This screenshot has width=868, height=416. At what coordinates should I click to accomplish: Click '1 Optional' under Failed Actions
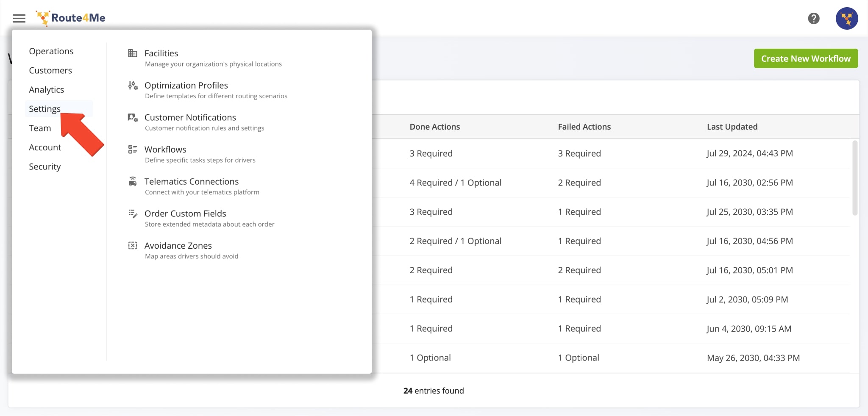coord(579,358)
